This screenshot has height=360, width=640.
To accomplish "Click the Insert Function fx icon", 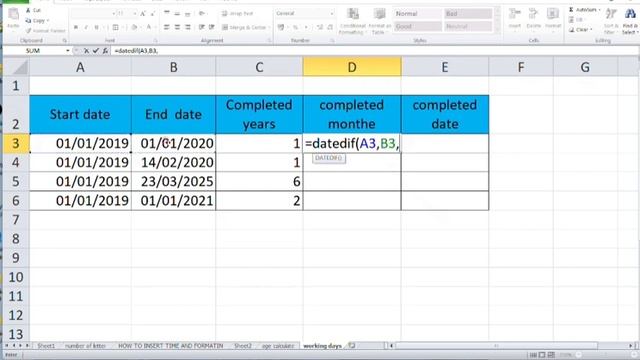I will click(105, 51).
